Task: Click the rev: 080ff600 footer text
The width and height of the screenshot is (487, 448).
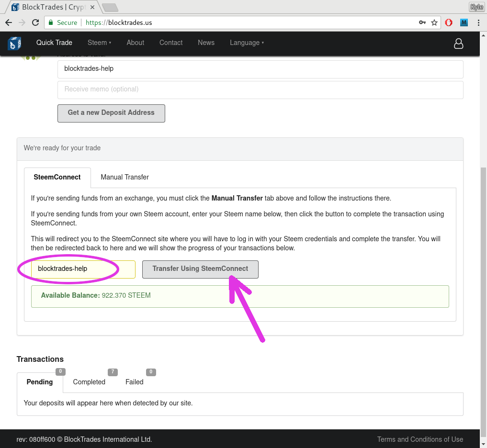Action: click(x=84, y=439)
